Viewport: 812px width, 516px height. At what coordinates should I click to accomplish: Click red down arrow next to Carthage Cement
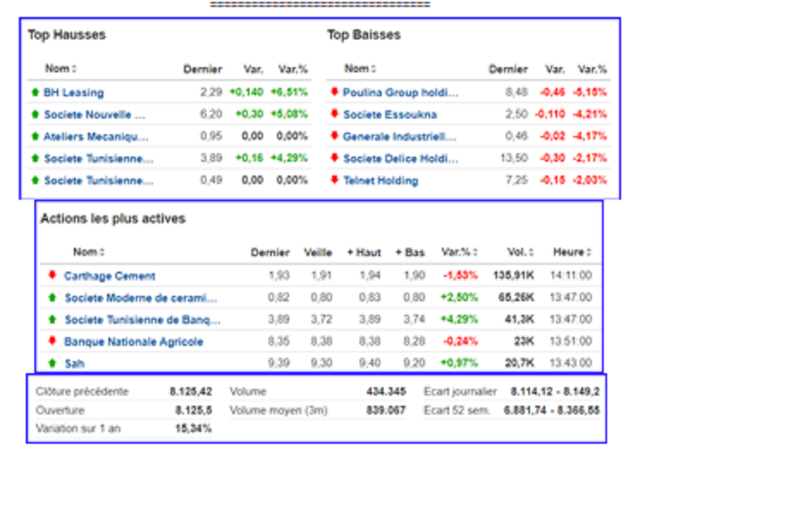(52, 276)
